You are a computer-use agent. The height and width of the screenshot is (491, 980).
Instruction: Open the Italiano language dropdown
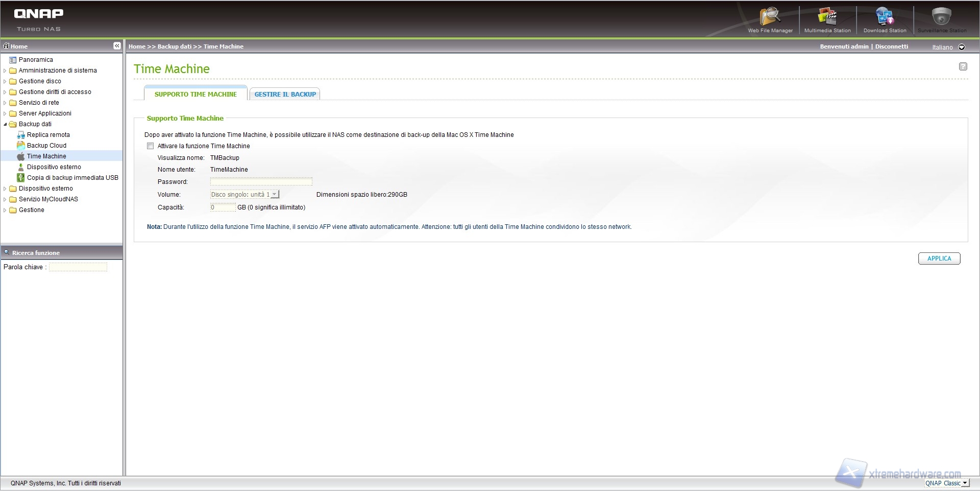tap(962, 47)
